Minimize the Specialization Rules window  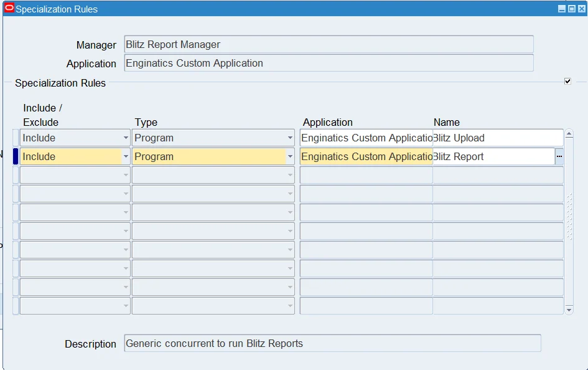[x=562, y=9]
